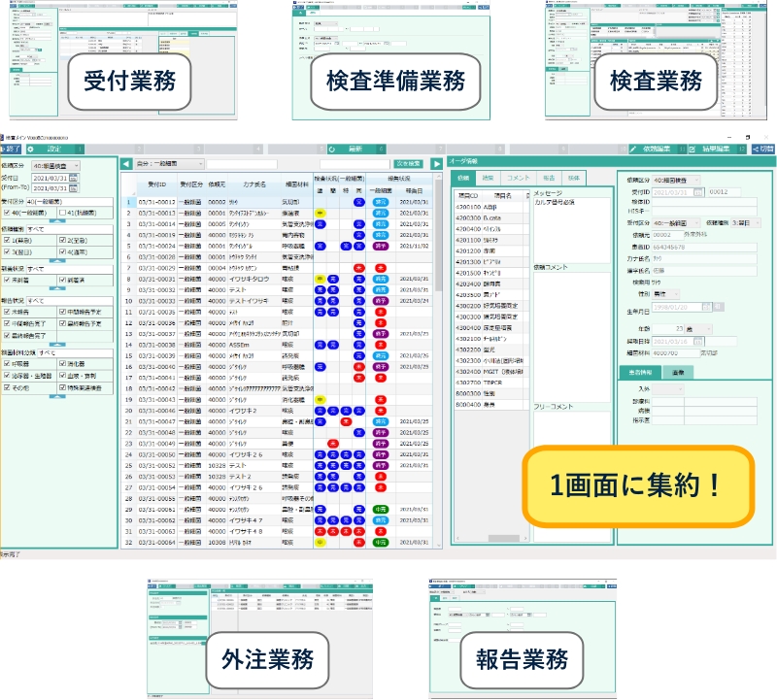777x700 pixels.
Task: Click the 次を検索 button
Action: 408,164
